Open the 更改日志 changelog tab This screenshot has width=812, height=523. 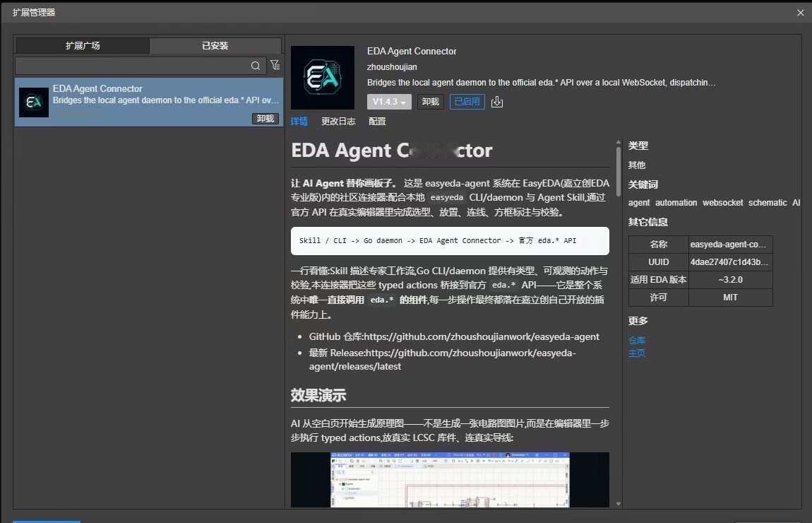pos(338,122)
